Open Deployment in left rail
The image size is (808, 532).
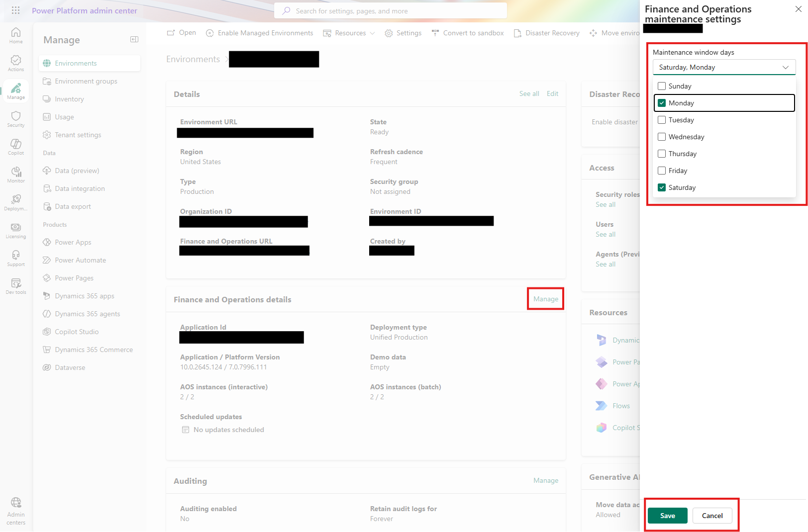[x=16, y=202]
